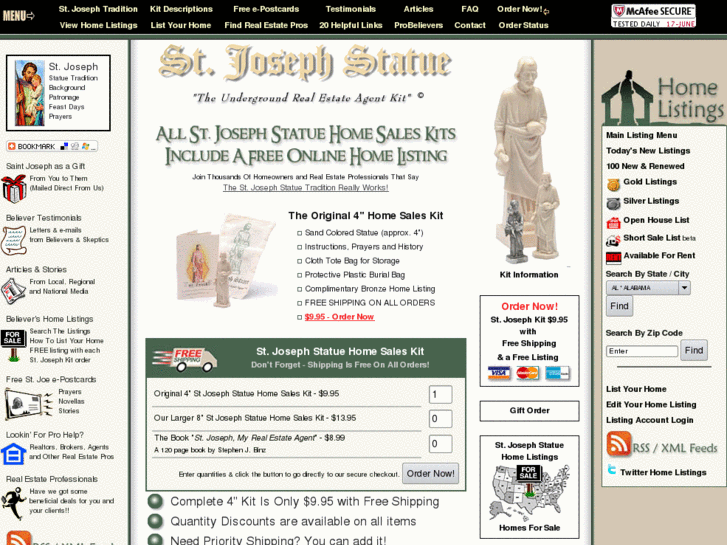Open Order Status menu item
The height and width of the screenshot is (545, 727).
pyautogui.click(x=523, y=25)
